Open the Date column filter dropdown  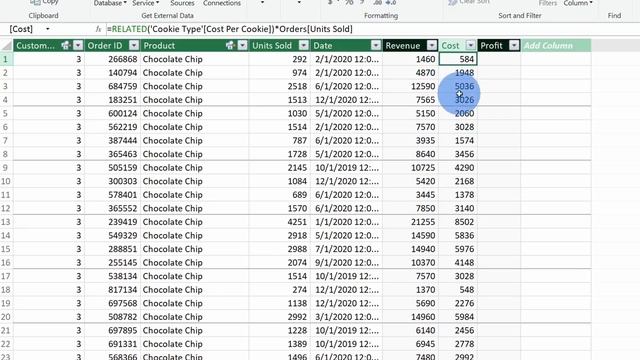tap(376, 45)
